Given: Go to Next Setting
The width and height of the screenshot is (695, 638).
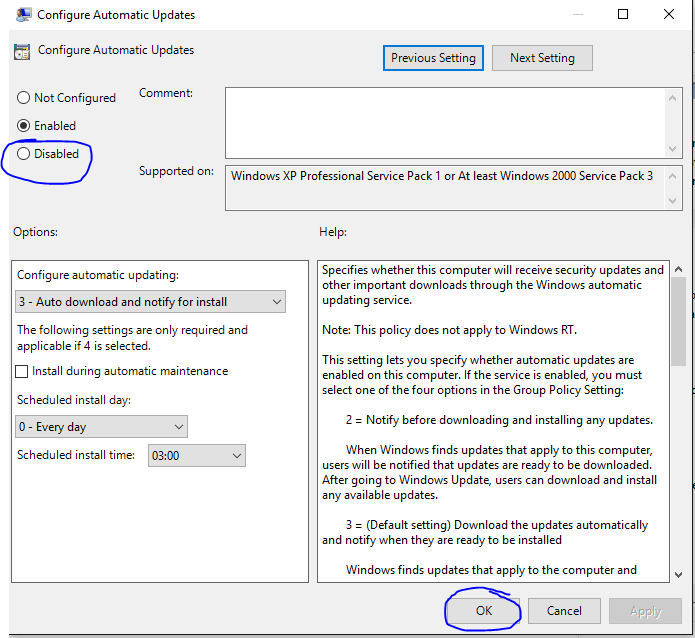Looking at the screenshot, I should coord(542,58).
